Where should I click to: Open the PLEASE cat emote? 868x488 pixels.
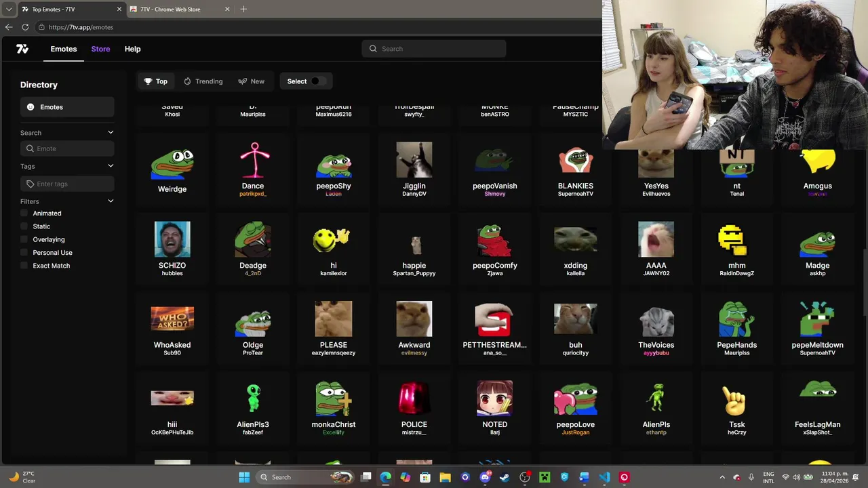pyautogui.click(x=334, y=329)
